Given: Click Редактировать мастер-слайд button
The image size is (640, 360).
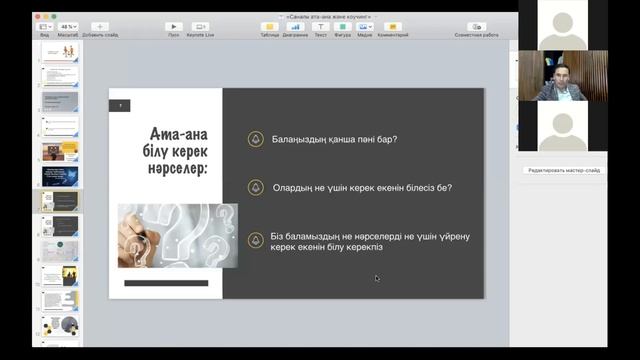Looking at the screenshot, I should 564,170.
